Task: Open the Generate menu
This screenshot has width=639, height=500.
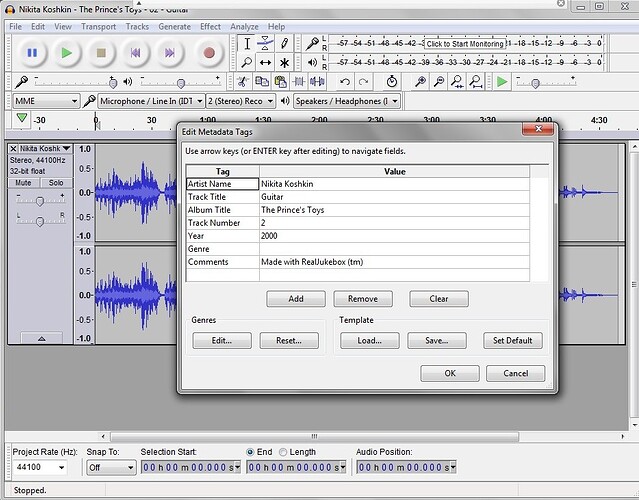Action: (174, 26)
